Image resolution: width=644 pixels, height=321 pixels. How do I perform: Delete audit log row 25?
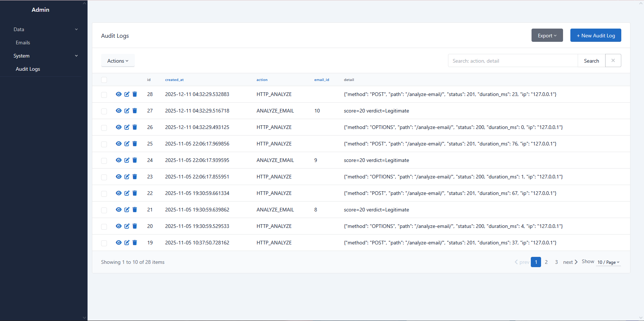pos(135,144)
